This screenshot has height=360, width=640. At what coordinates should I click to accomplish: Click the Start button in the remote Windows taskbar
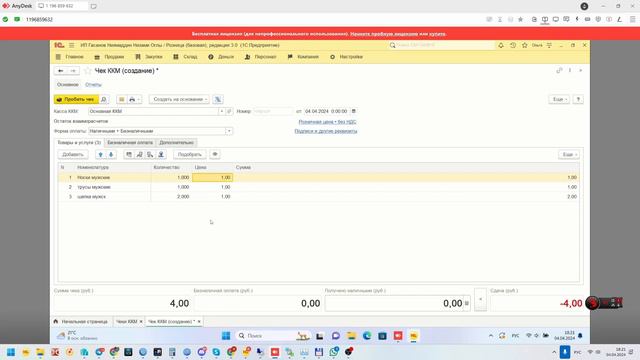(x=226, y=336)
